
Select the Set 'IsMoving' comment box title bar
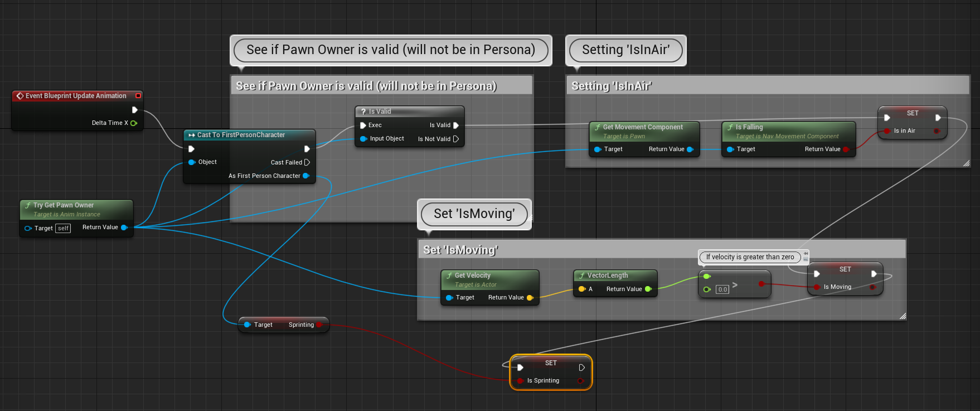662,249
